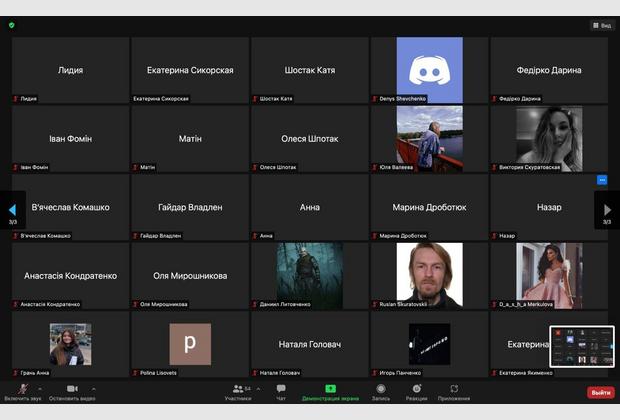The image size is (620, 420).
Task: Stop the camera with Остановить видео
Action: [72, 391]
